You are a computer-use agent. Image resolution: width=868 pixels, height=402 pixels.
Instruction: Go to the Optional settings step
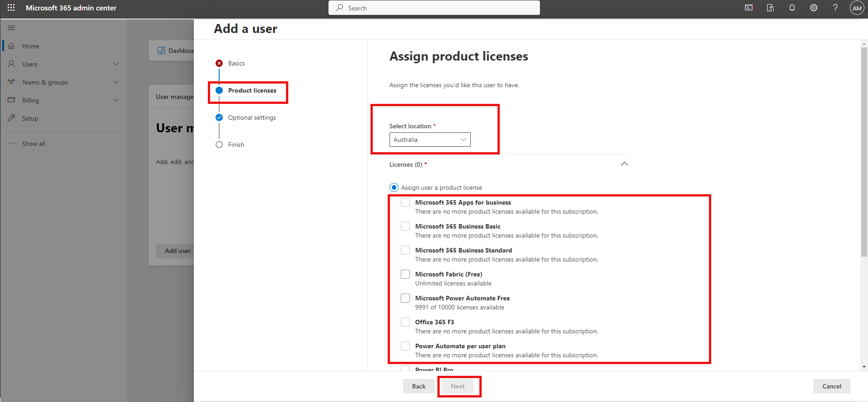point(252,117)
